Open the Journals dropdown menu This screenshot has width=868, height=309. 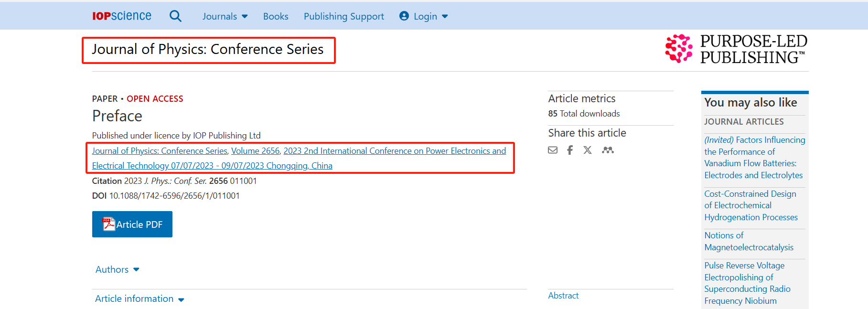point(225,16)
